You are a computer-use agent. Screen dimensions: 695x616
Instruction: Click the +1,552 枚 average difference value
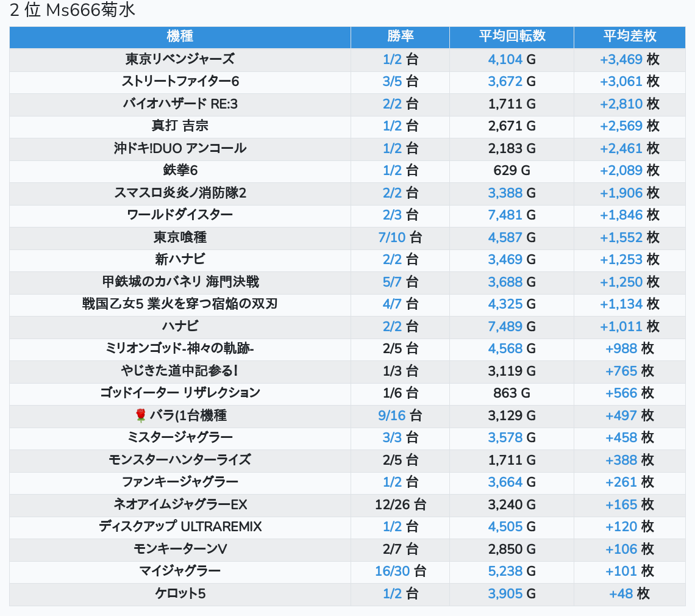click(x=629, y=237)
